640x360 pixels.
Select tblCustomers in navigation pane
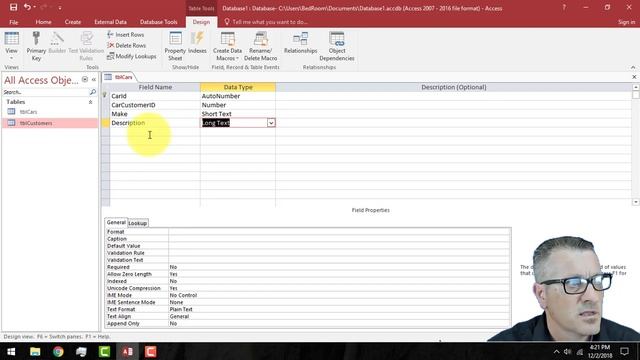click(x=50, y=123)
